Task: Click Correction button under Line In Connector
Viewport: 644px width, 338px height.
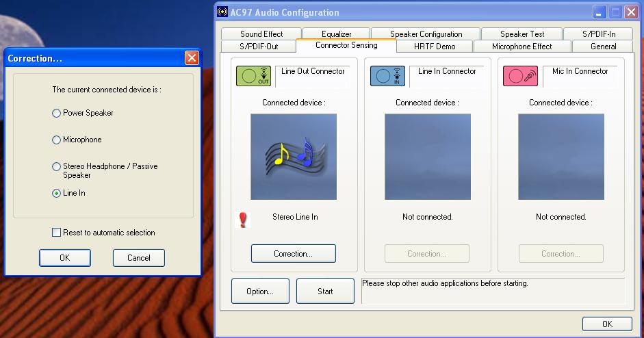Action: [427, 254]
